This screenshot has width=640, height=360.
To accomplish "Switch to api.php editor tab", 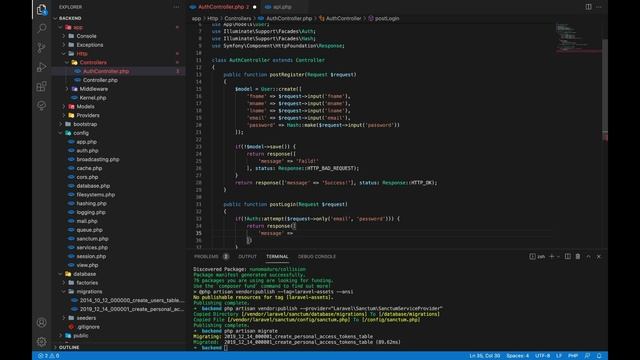I will coord(282,7).
